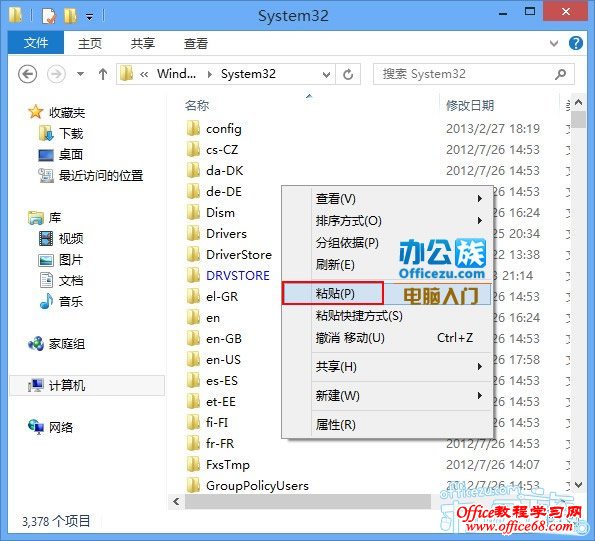Click Properties icon in quick access toolbar

tap(49, 16)
